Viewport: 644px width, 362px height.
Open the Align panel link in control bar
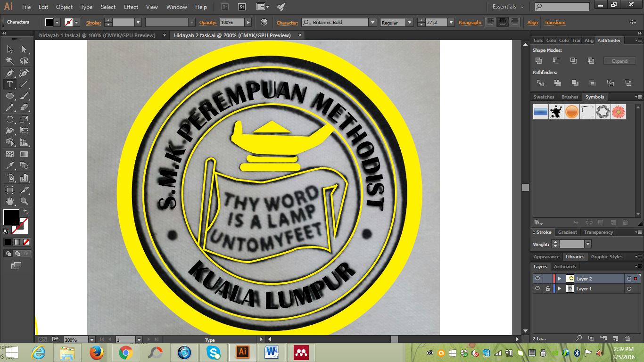tap(532, 23)
